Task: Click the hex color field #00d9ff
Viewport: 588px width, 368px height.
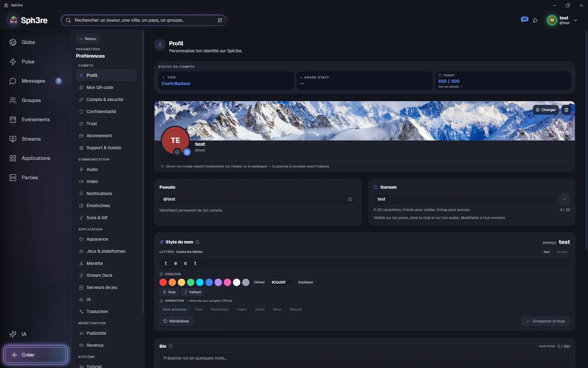Action: pyautogui.click(x=281, y=282)
